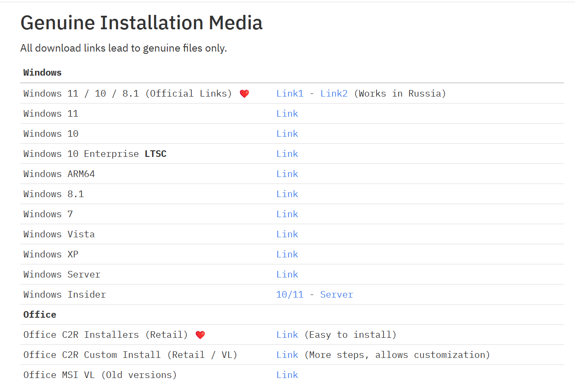Image resolution: width=575 pixels, height=392 pixels.
Task: Open the Windows 11 download link
Action: (287, 114)
